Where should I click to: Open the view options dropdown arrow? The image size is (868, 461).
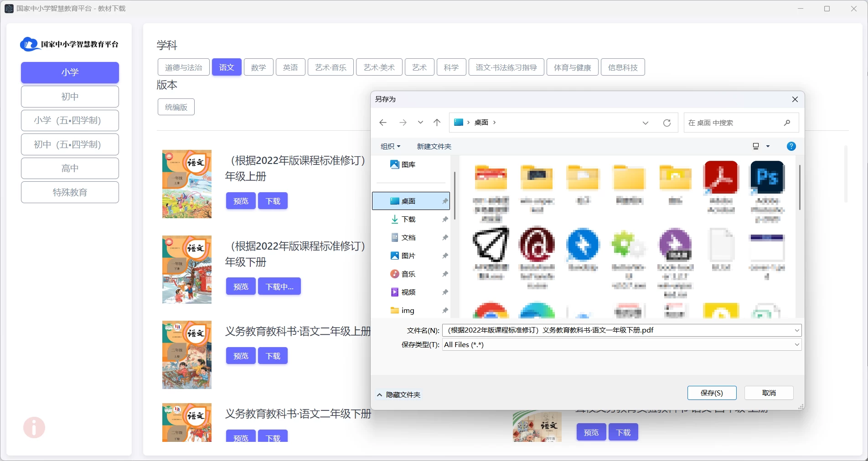pos(768,146)
